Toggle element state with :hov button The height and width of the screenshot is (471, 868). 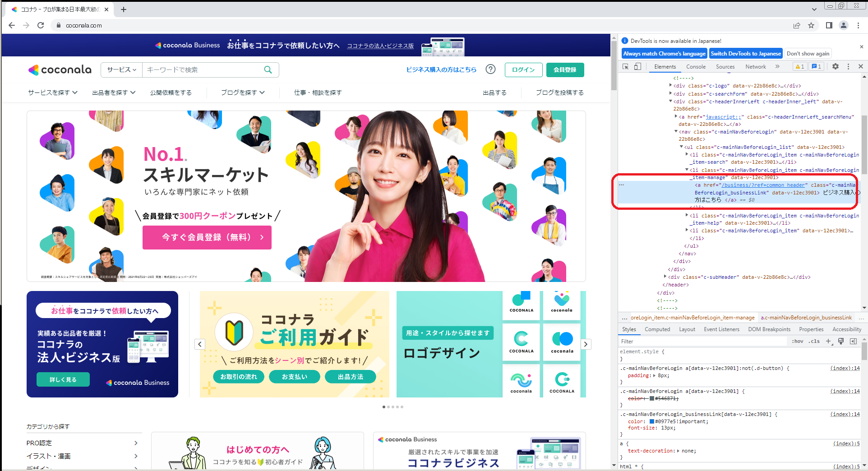(798, 341)
